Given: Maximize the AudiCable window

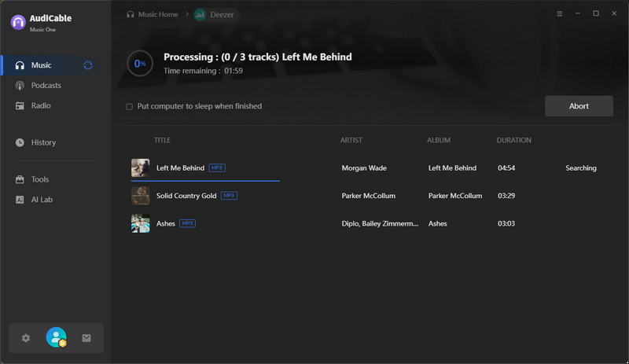Looking at the screenshot, I should tap(596, 13).
